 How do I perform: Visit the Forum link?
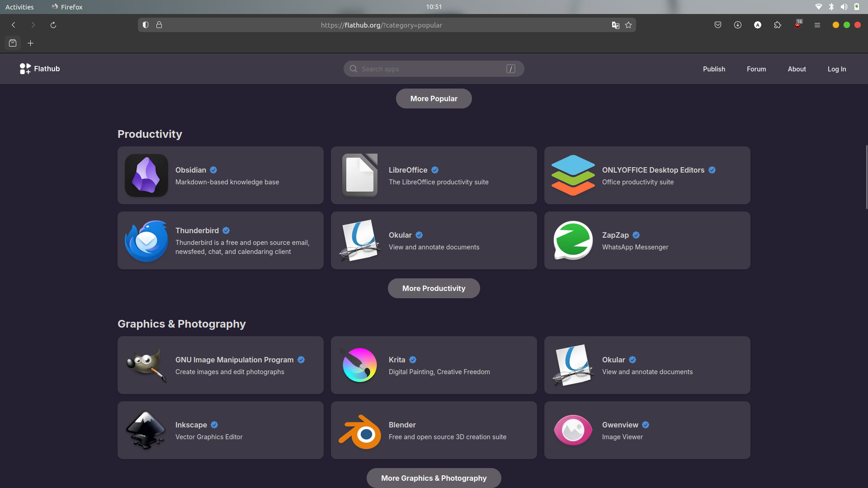tap(756, 69)
